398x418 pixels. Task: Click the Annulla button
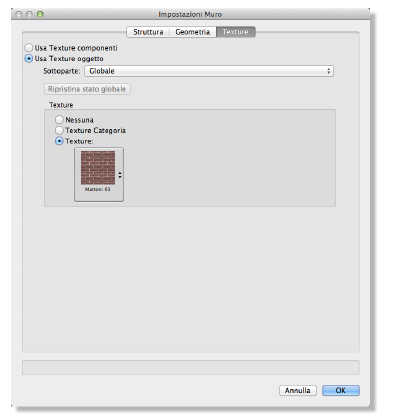[x=298, y=390]
